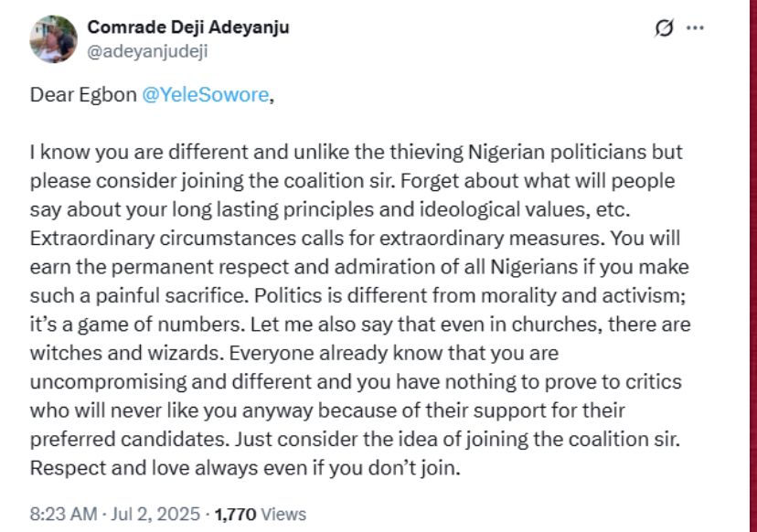Open the Grok explain-post icon
This screenshot has width=757, height=532.
[664, 28]
